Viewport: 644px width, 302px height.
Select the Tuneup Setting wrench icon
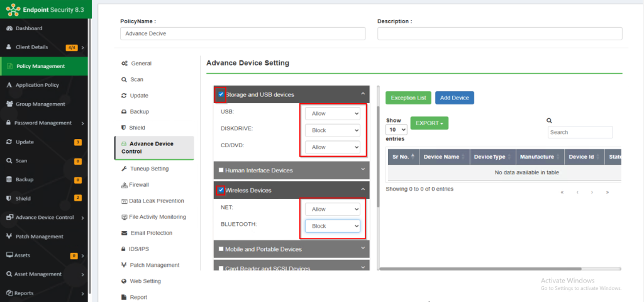(x=125, y=169)
